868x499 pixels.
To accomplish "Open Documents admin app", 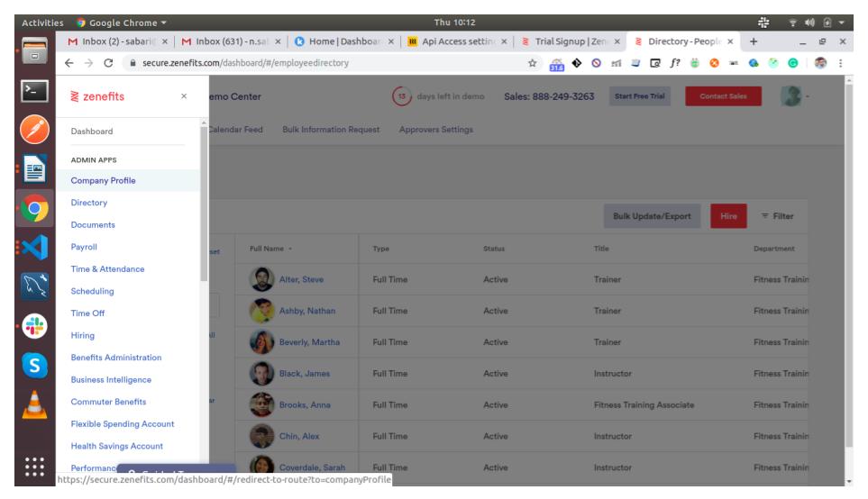I will [93, 224].
